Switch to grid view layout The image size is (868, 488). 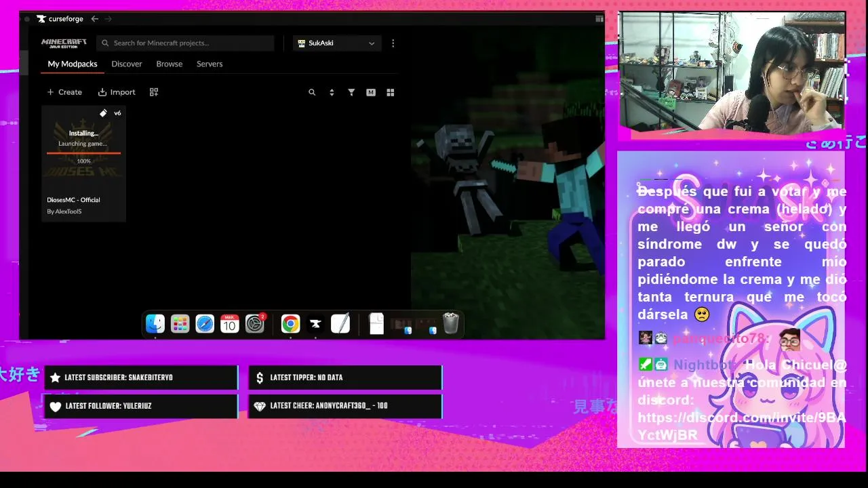[391, 92]
